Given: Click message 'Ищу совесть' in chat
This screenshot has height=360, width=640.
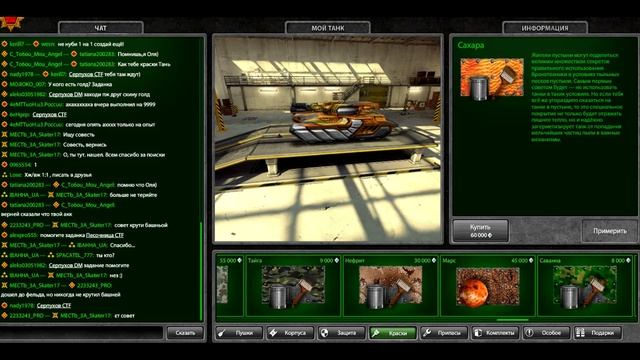Looking at the screenshot, I should [79, 135].
